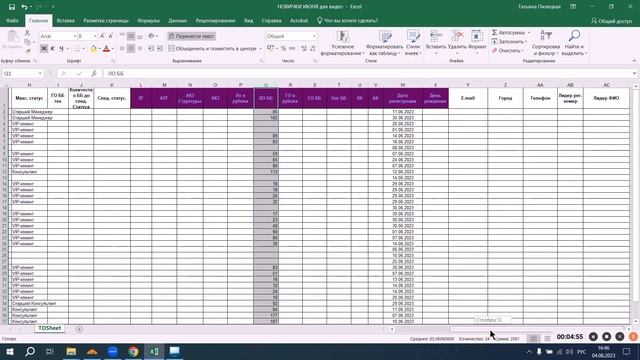Switch to the Вид tab
Image resolution: width=640 pixels, height=360 pixels.
pos(248,21)
